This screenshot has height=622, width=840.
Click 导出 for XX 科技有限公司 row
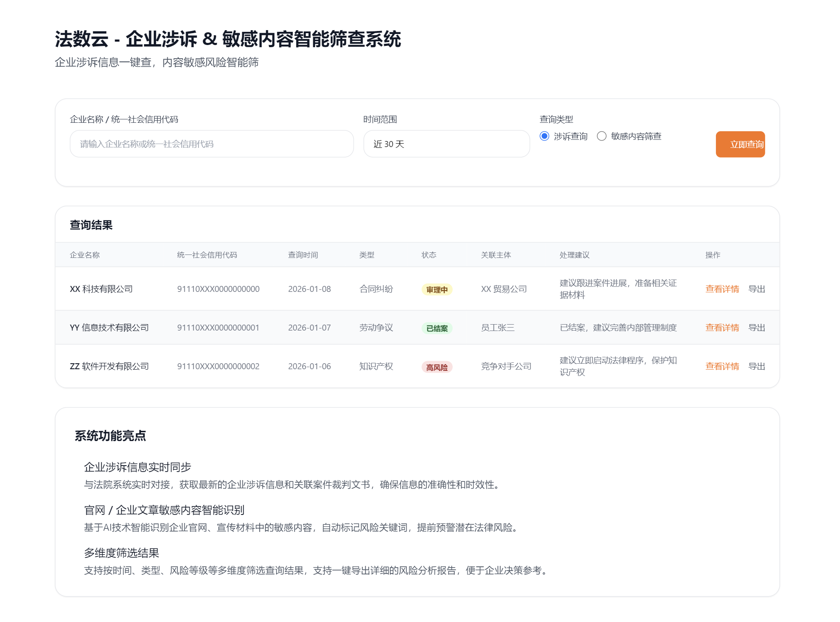(x=756, y=289)
